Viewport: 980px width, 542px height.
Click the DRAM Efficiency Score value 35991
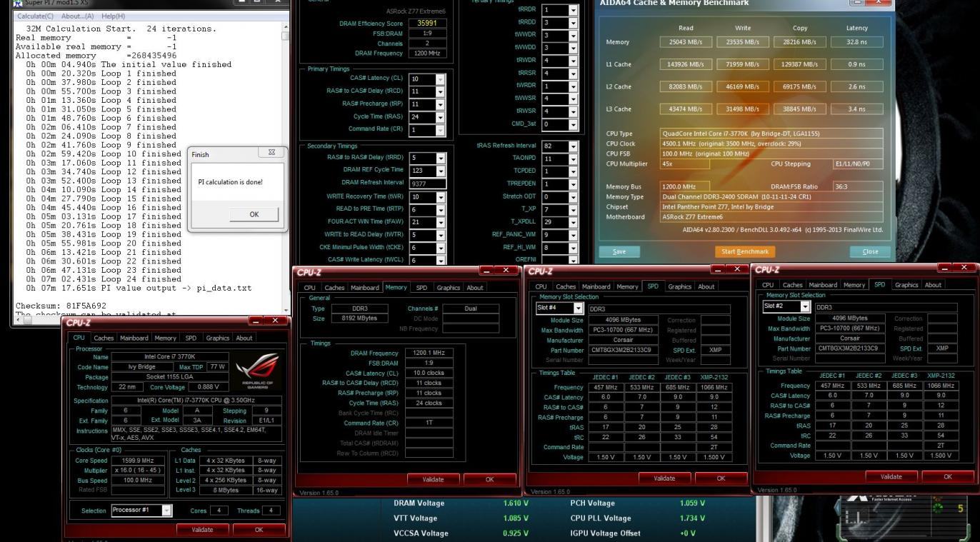pyautogui.click(x=427, y=24)
